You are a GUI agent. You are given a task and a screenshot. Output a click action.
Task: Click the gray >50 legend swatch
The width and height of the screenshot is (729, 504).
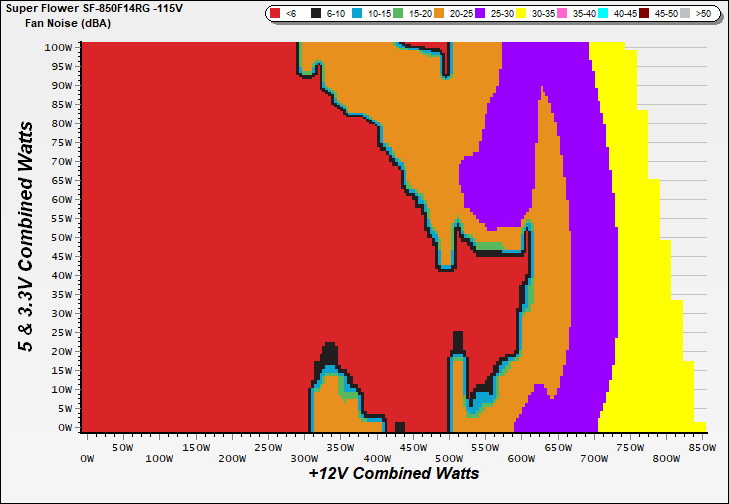683,14
